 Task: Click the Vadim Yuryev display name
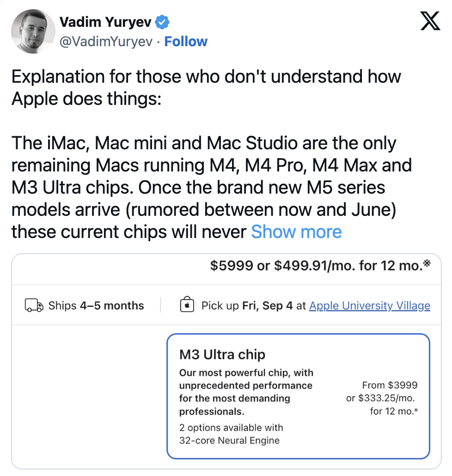click(x=105, y=22)
